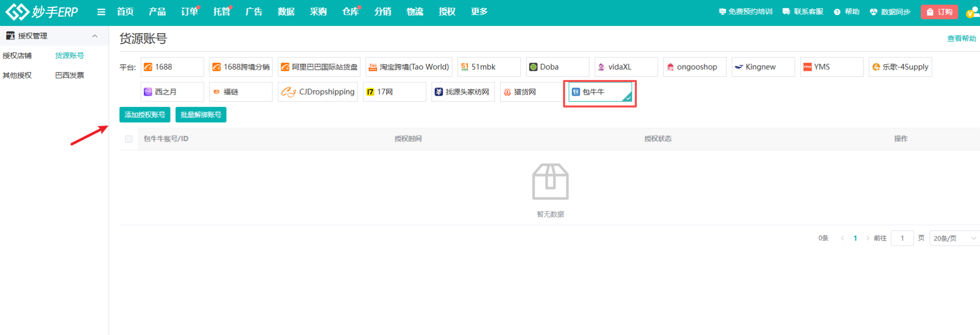Viewport: 980px width, 335px height.
Task: Tick the select-all checkbox in table header
Action: coord(129,139)
